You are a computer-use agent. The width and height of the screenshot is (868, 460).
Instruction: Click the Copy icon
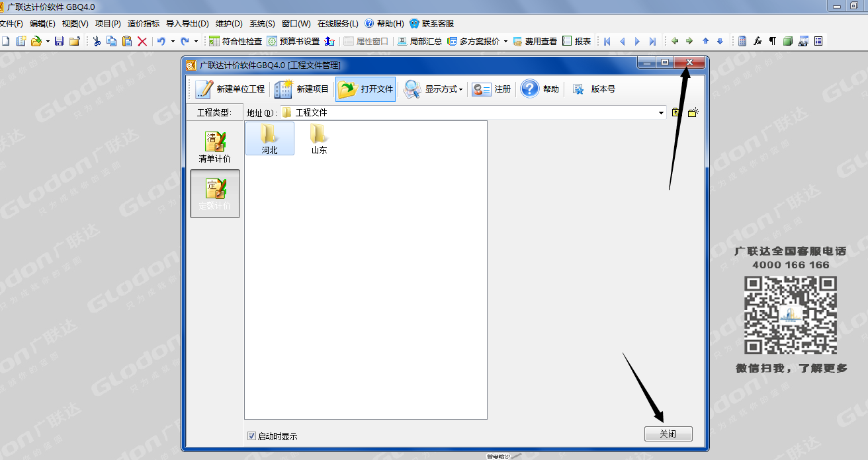click(112, 41)
